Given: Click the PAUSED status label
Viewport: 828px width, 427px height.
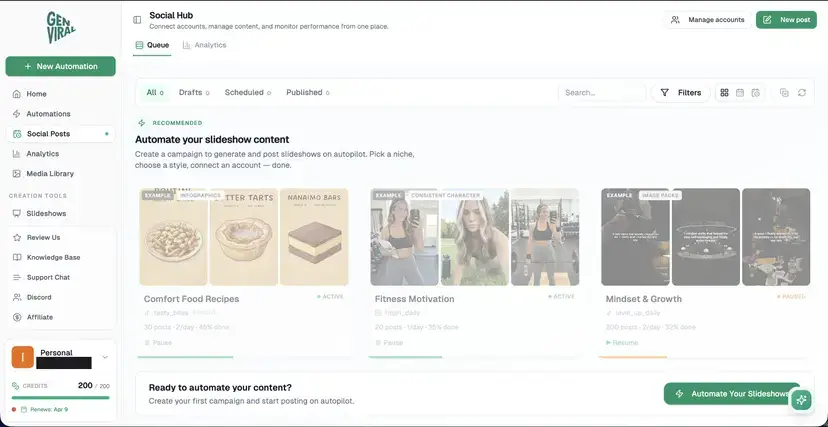Looking at the screenshot, I should tap(792, 297).
